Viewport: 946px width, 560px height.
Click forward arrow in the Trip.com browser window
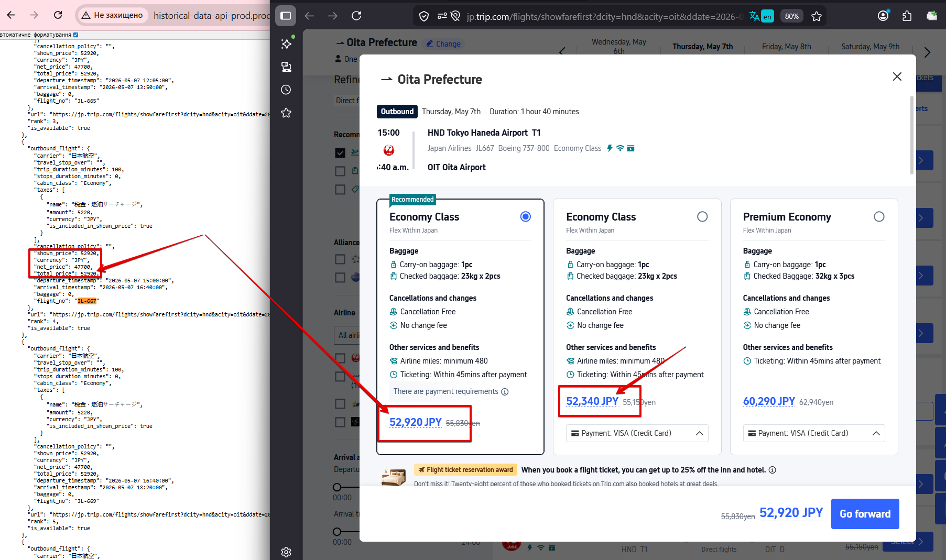click(x=333, y=16)
